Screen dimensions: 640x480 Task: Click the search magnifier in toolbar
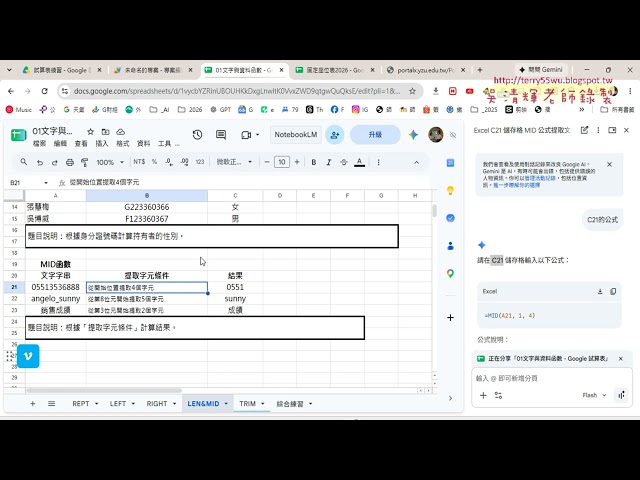24,162
